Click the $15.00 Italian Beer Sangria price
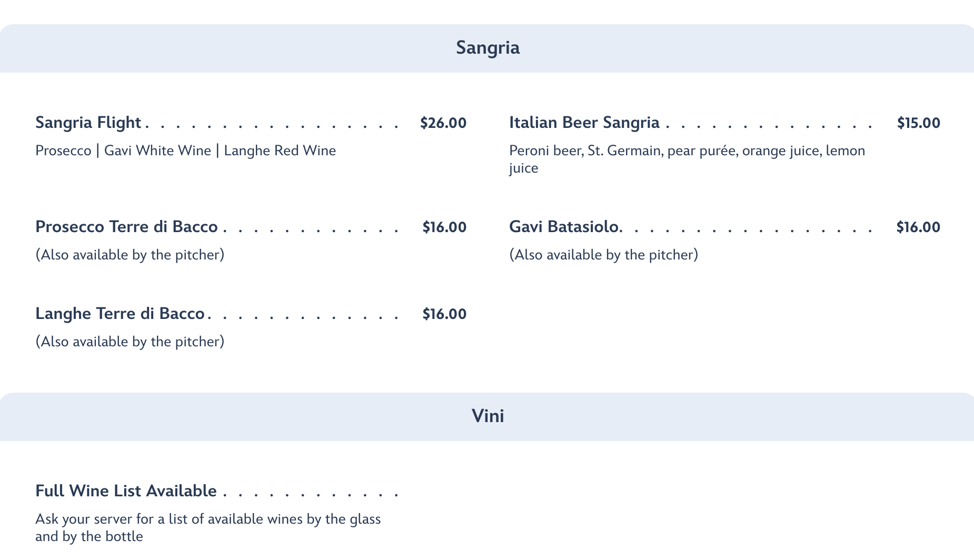974x560 pixels. click(x=918, y=123)
